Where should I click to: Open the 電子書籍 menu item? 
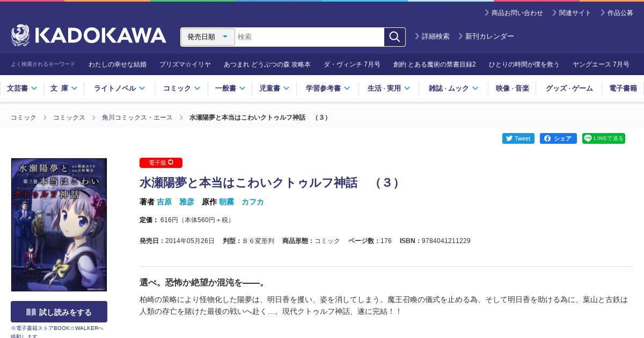point(623,89)
